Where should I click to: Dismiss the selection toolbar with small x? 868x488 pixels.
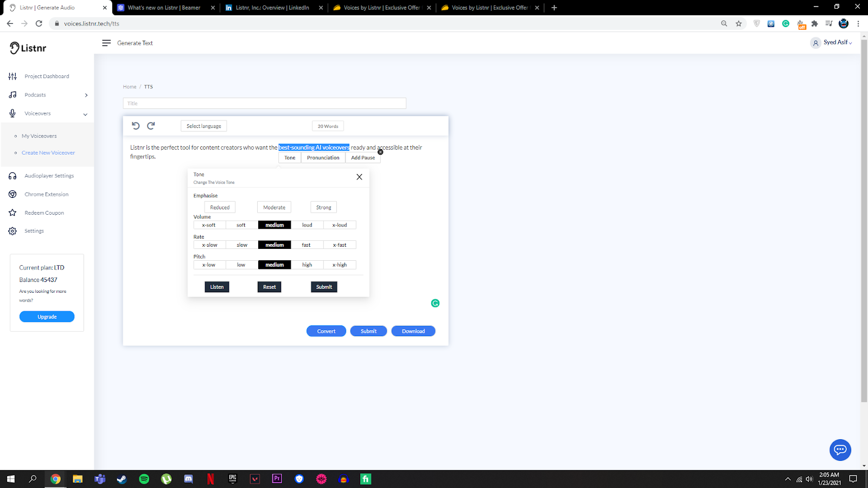tap(380, 152)
